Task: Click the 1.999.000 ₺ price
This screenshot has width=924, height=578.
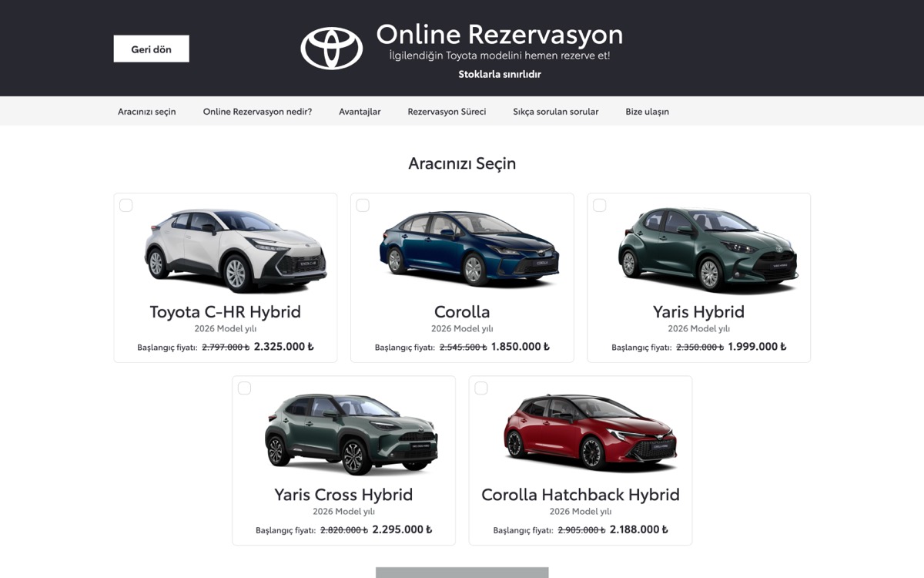Action: tap(757, 347)
